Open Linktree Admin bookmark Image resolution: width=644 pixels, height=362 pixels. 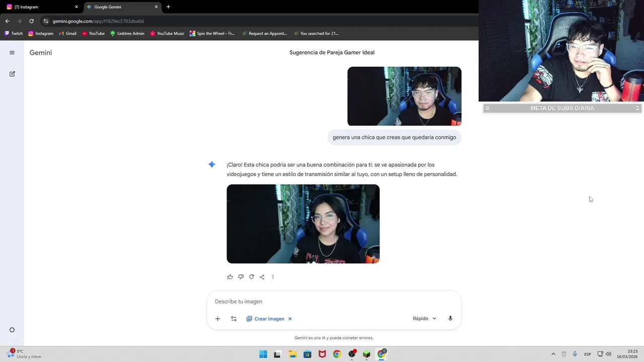(127, 34)
